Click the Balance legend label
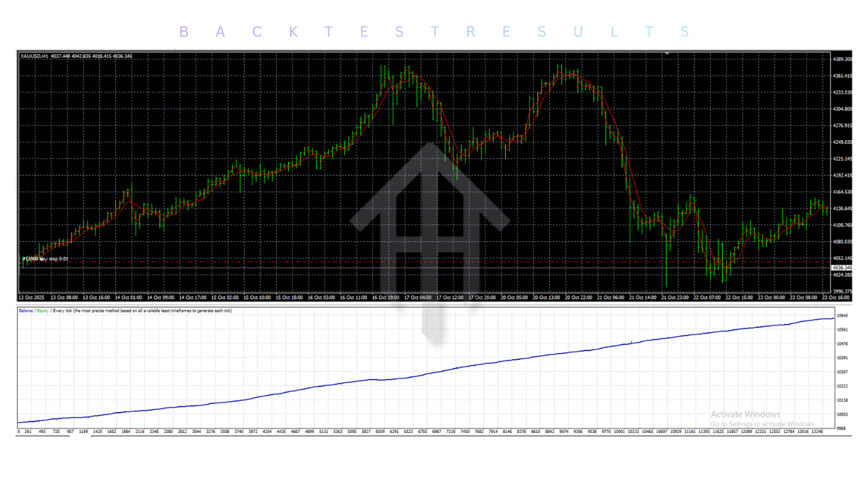Image resolution: width=868 pixels, height=488 pixels. (x=27, y=310)
